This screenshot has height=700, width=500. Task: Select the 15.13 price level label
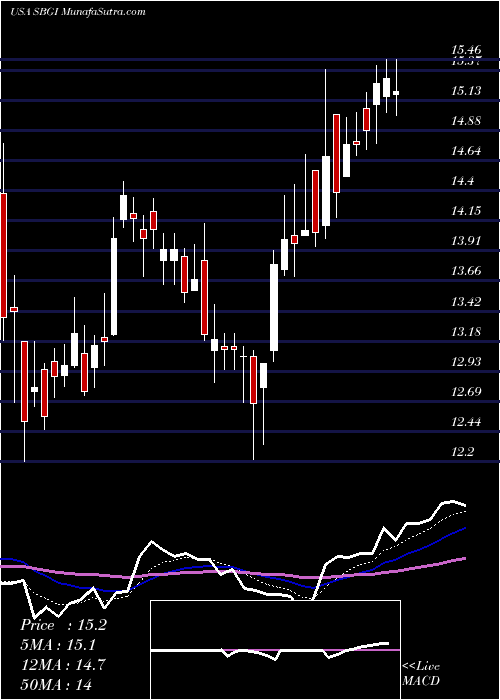[x=466, y=92]
